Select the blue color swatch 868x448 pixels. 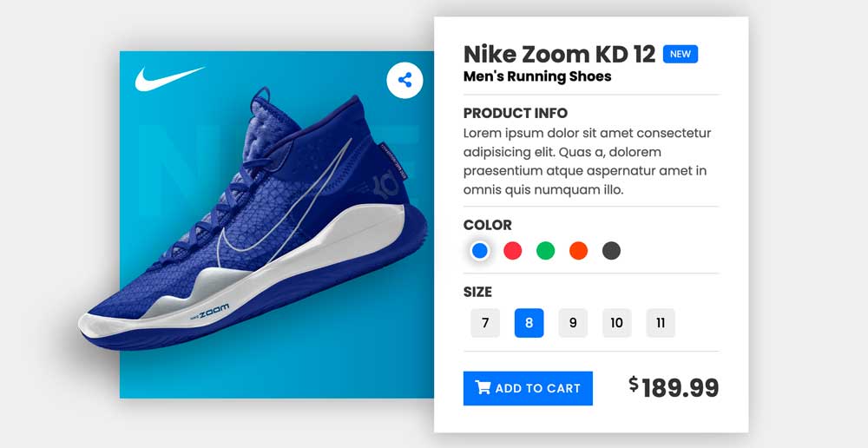480,251
